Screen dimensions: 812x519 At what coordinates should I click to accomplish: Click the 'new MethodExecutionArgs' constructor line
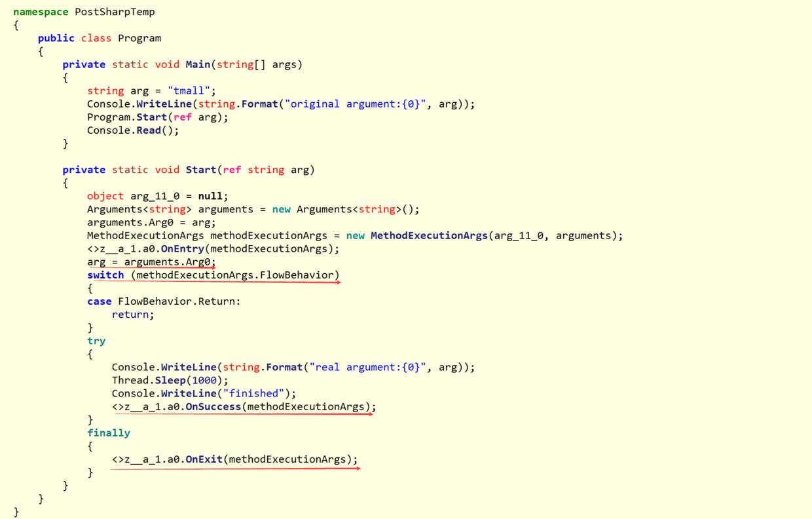(x=355, y=235)
